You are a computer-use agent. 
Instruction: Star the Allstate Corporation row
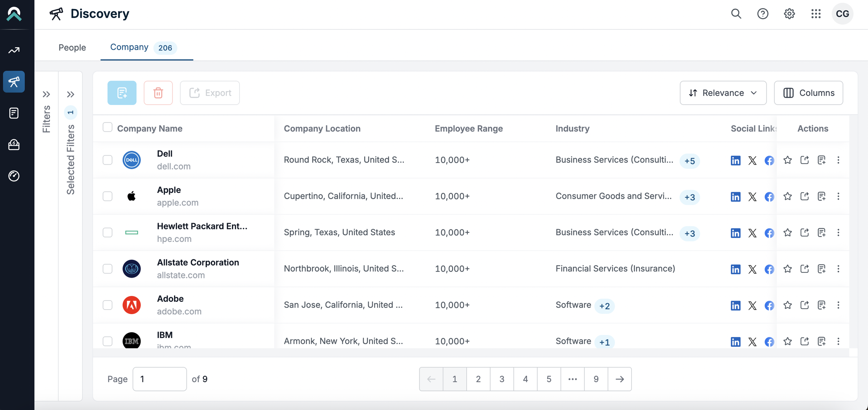click(x=787, y=269)
